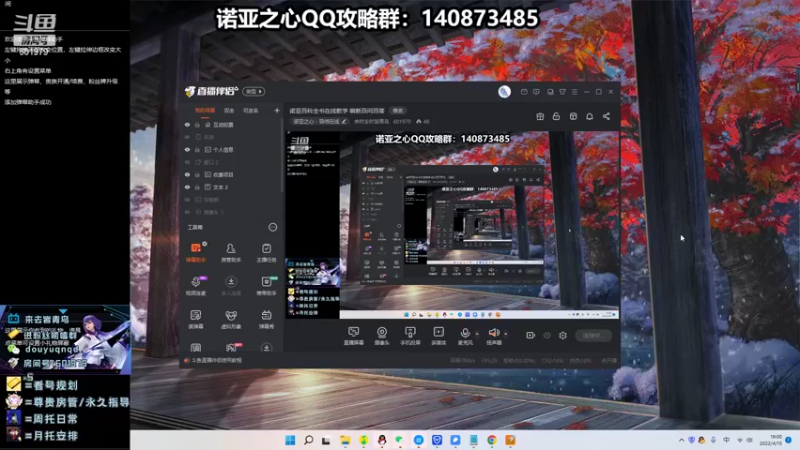The height and width of the screenshot is (450, 800).
Task: Switch to the third scene tab
Action: [x=250, y=110]
